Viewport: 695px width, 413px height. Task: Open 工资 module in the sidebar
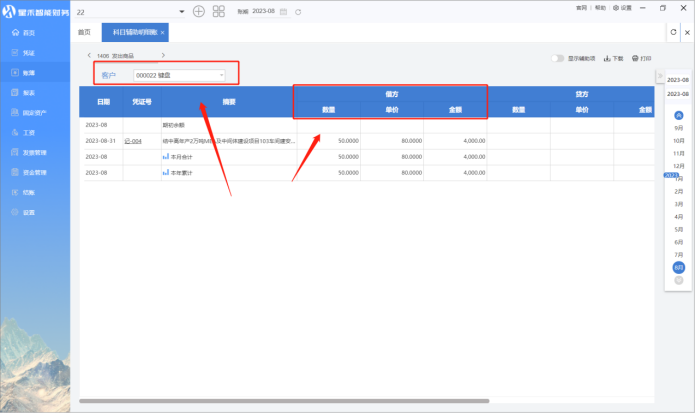[28, 132]
